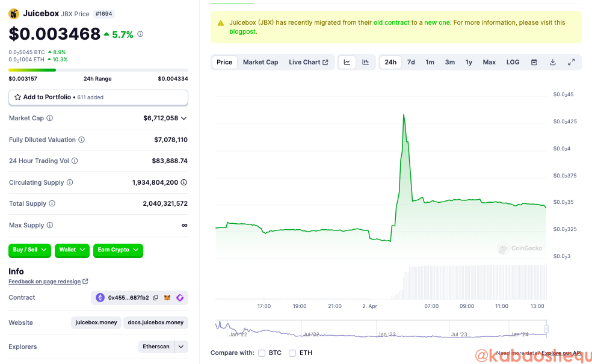
Task: Open the blogpost link in the migration notice
Action: (x=243, y=32)
